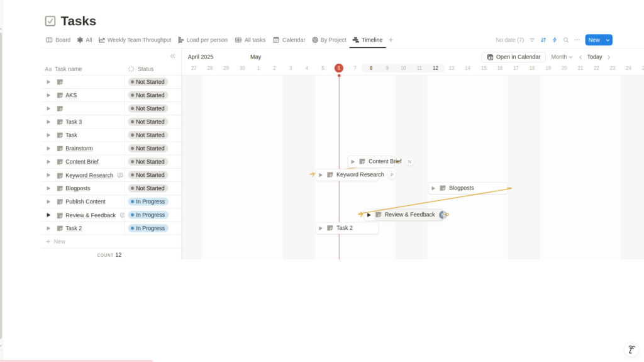Click the page icon of the AKS row
Viewport: 644px width, 362px height.
pyautogui.click(x=60, y=95)
